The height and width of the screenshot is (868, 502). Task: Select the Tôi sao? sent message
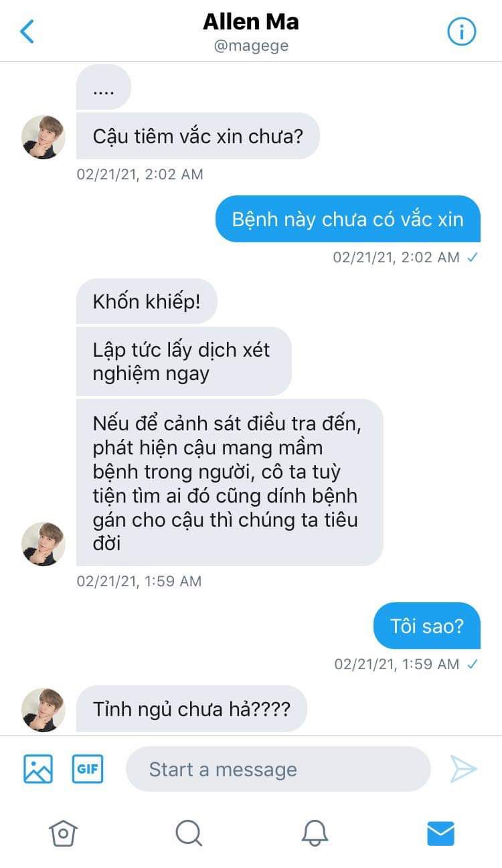pyautogui.click(x=427, y=626)
